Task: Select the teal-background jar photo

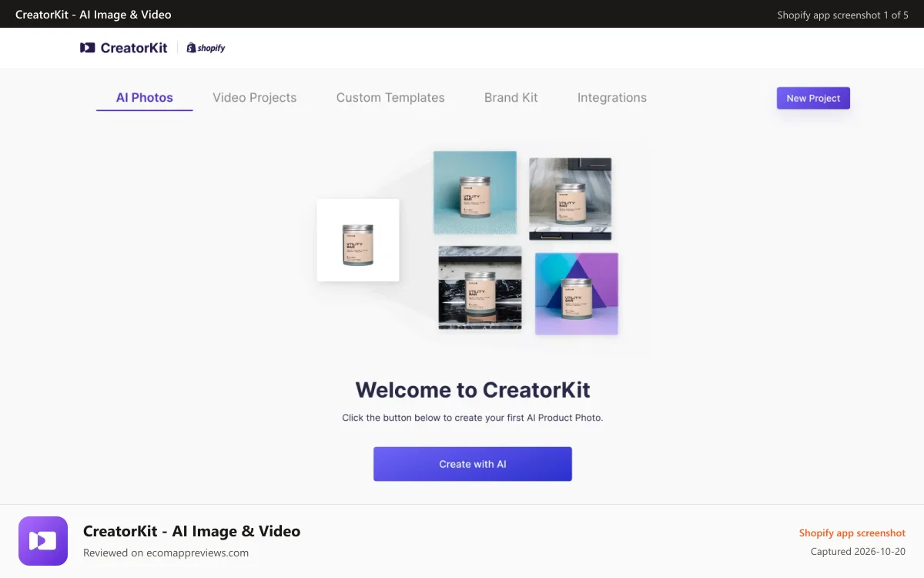Action: 475,193
